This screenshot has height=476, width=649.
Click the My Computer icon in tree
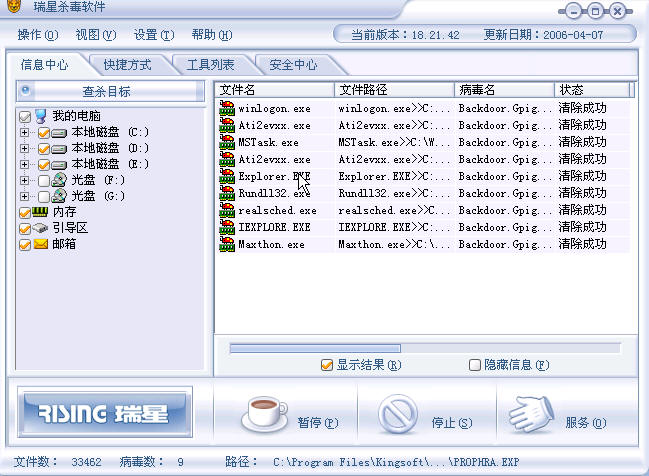click(41, 116)
